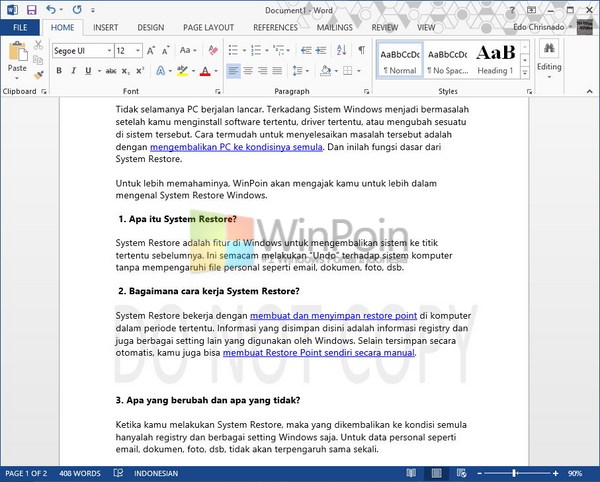Open Word Help question mark
Screen dimensions: 600x482
pos(512,10)
